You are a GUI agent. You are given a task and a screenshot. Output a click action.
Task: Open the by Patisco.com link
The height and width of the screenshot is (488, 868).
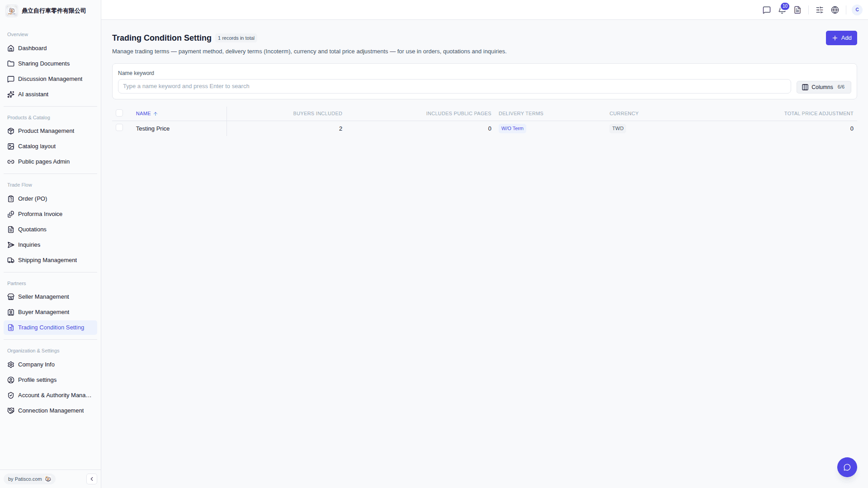29,479
